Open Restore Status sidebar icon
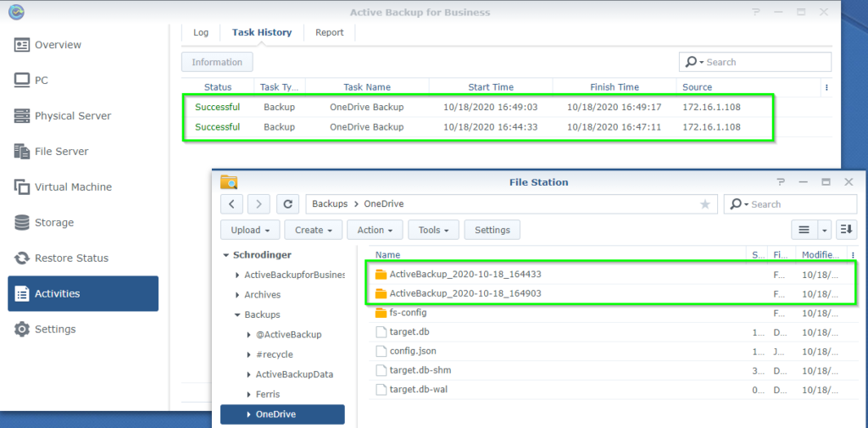This screenshot has height=428, width=868. click(x=21, y=258)
